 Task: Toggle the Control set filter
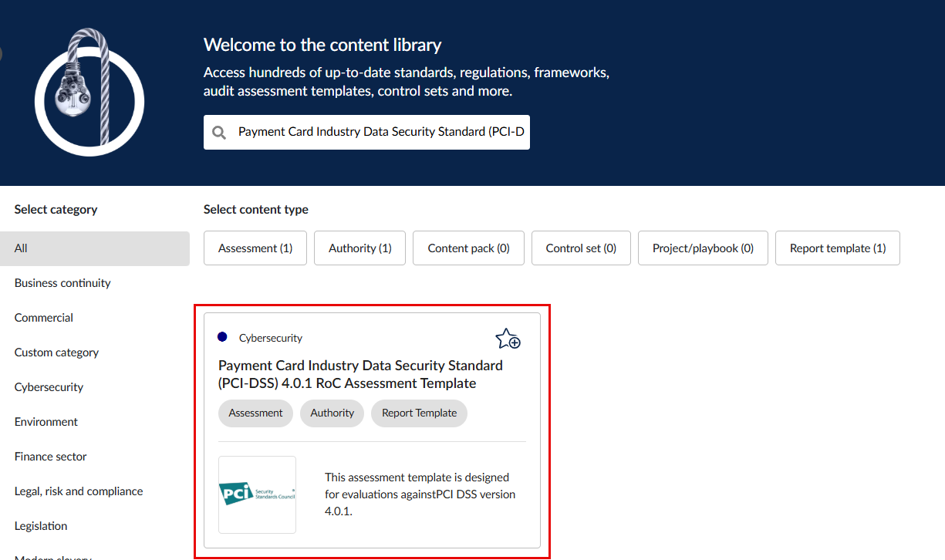(x=581, y=248)
